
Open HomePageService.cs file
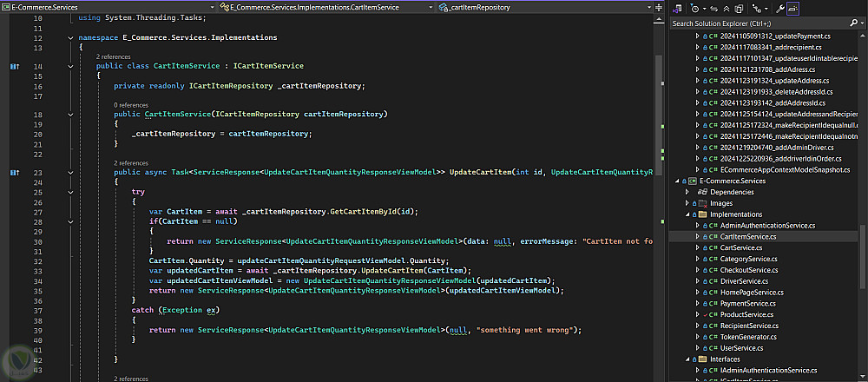(751, 293)
